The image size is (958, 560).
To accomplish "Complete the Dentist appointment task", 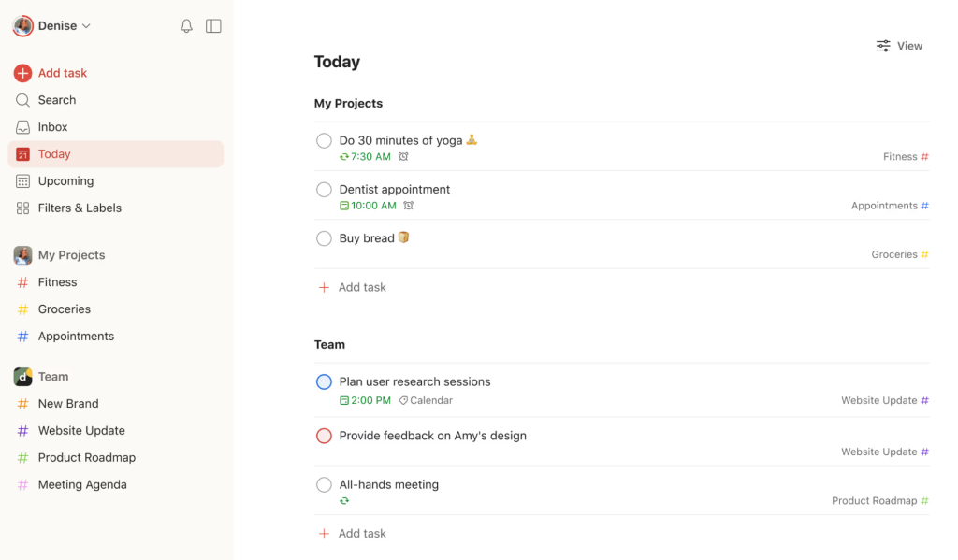I will coord(324,189).
